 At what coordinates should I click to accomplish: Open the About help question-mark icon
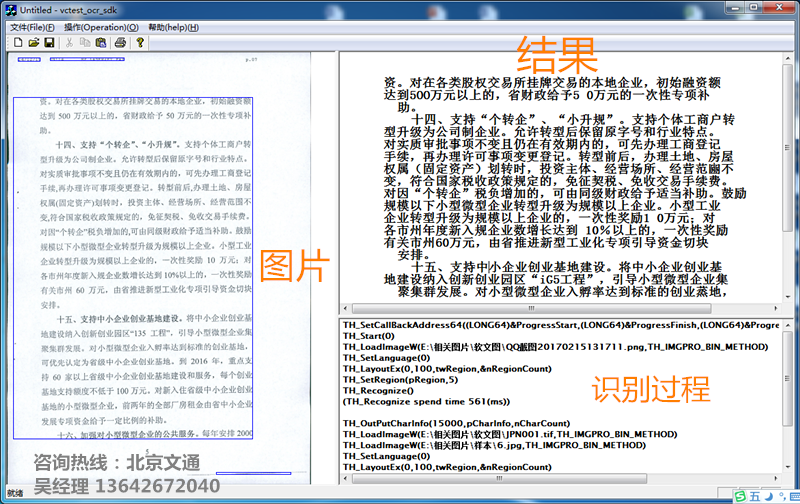140,42
